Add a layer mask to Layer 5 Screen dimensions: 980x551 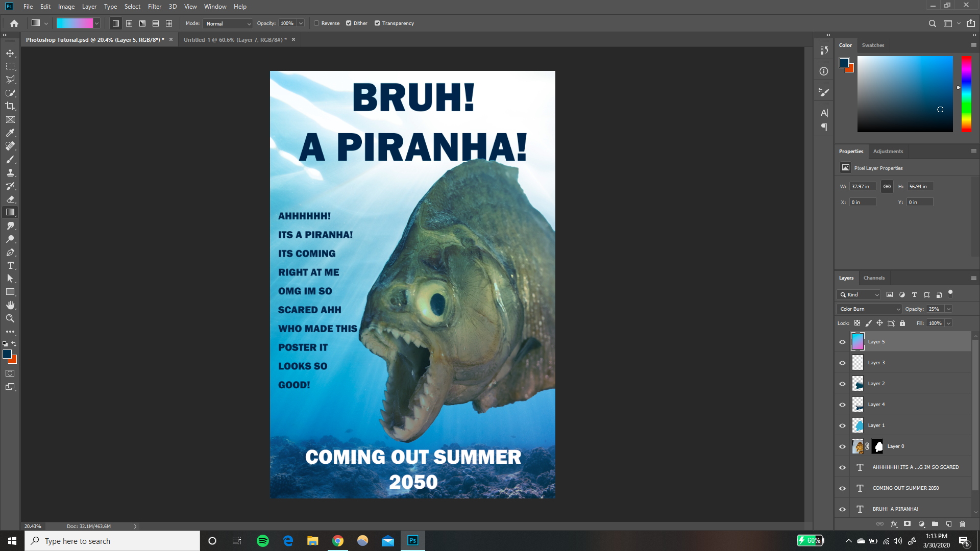[x=908, y=524]
